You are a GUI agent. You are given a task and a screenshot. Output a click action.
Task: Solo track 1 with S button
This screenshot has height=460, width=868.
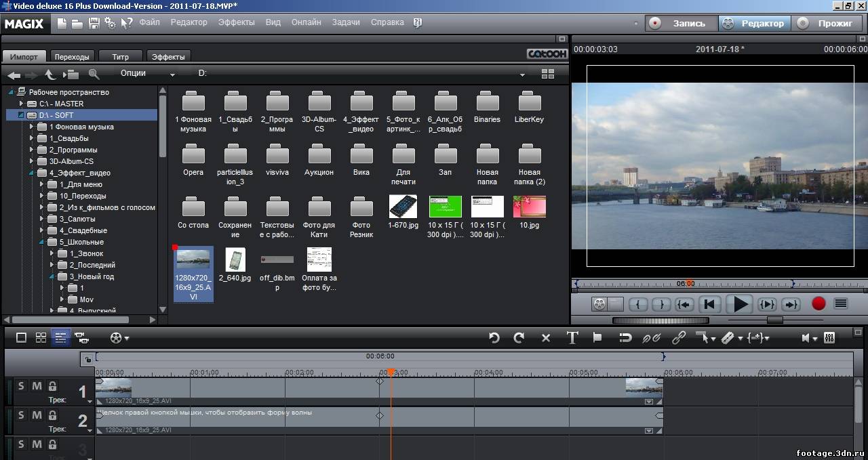click(x=21, y=386)
